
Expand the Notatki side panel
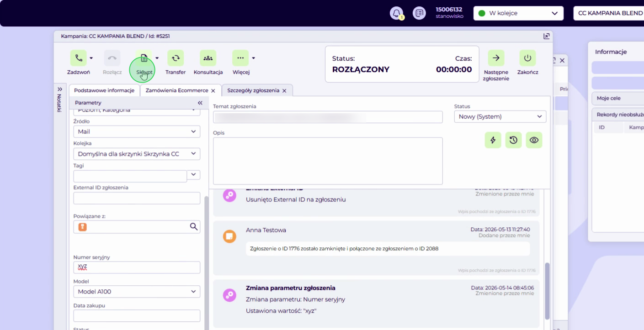pyautogui.click(x=59, y=89)
